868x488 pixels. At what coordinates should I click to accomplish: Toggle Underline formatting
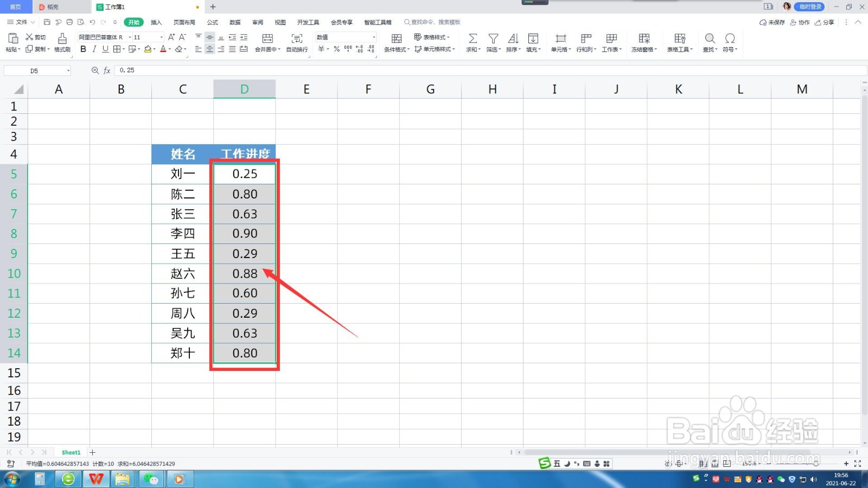tap(105, 49)
